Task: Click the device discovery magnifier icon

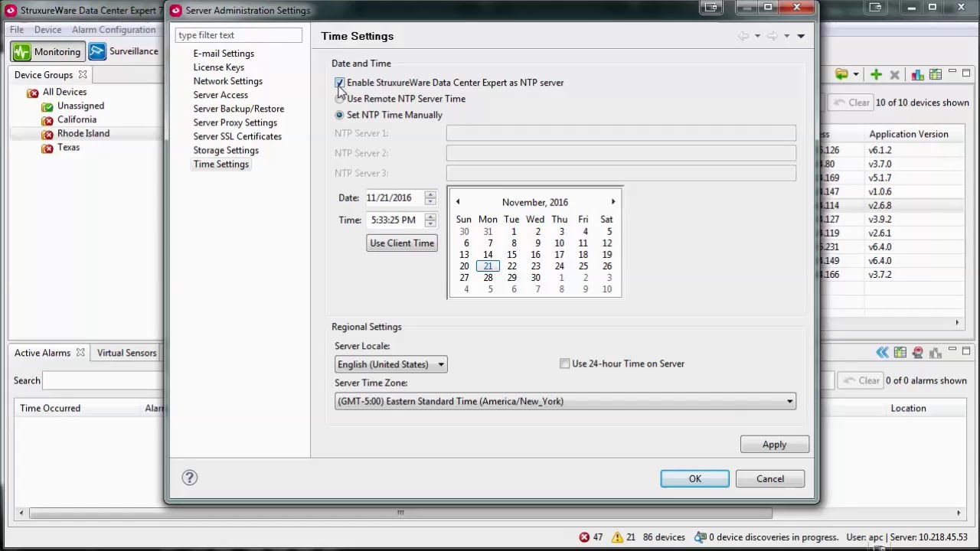Action: tap(700, 537)
